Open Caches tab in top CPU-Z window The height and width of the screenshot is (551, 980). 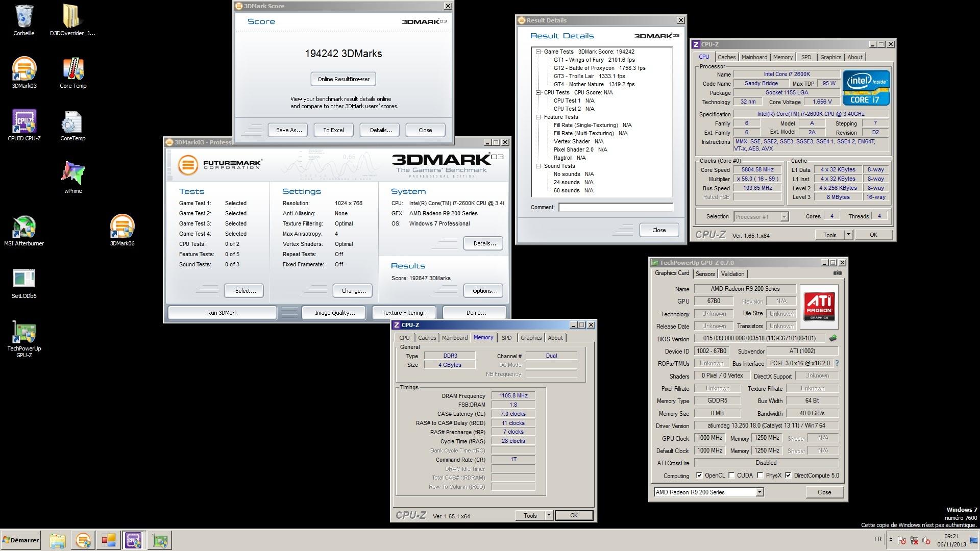point(726,57)
